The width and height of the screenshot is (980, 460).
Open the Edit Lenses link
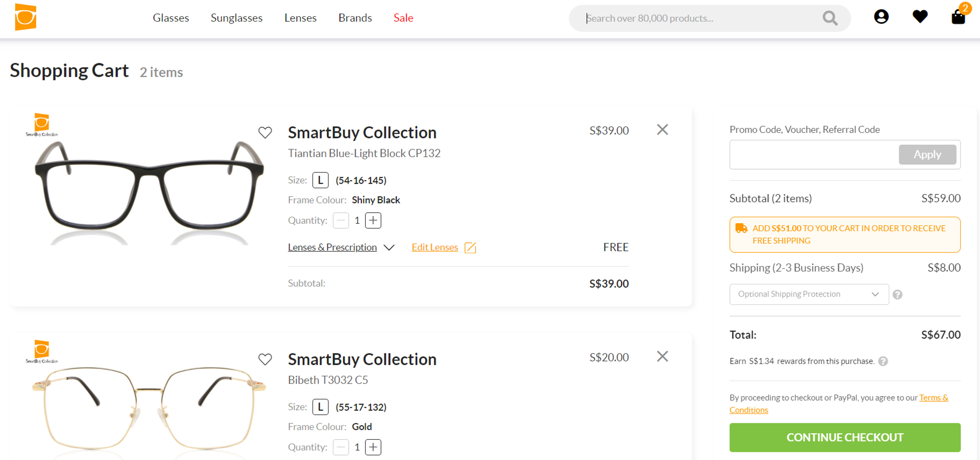(x=435, y=247)
